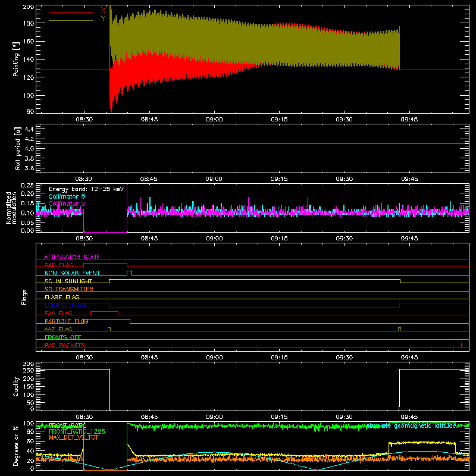The width and height of the screenshot is (476, 476).
Task: Click the ATTENUATOR_STATE flag label
Action: (x=72, y=257)
